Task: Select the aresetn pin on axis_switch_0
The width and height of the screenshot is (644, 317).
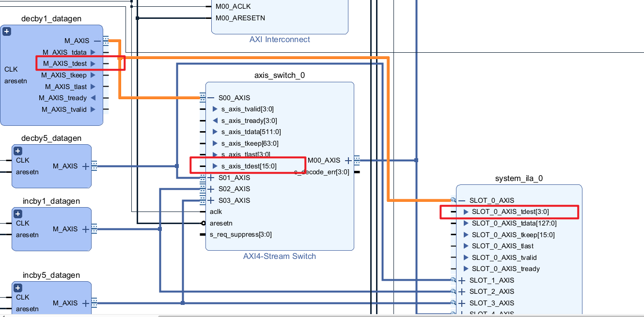Action: pyautogui.click(x=221, y=223)
